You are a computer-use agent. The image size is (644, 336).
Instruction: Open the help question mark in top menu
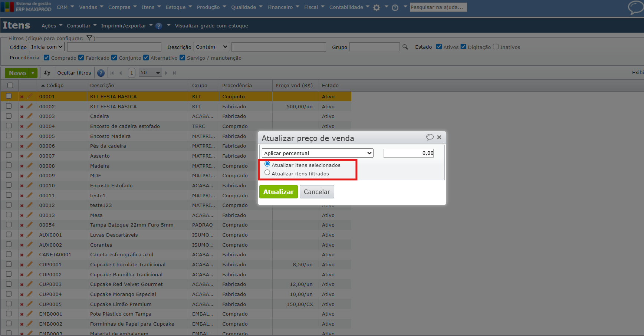pos(395,8)
